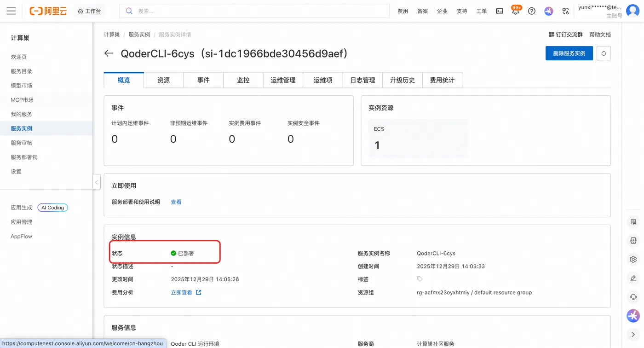Screen dimensions: 644x348
Task: Switch to the 资源 tab
Action: [x=164, y=80]
